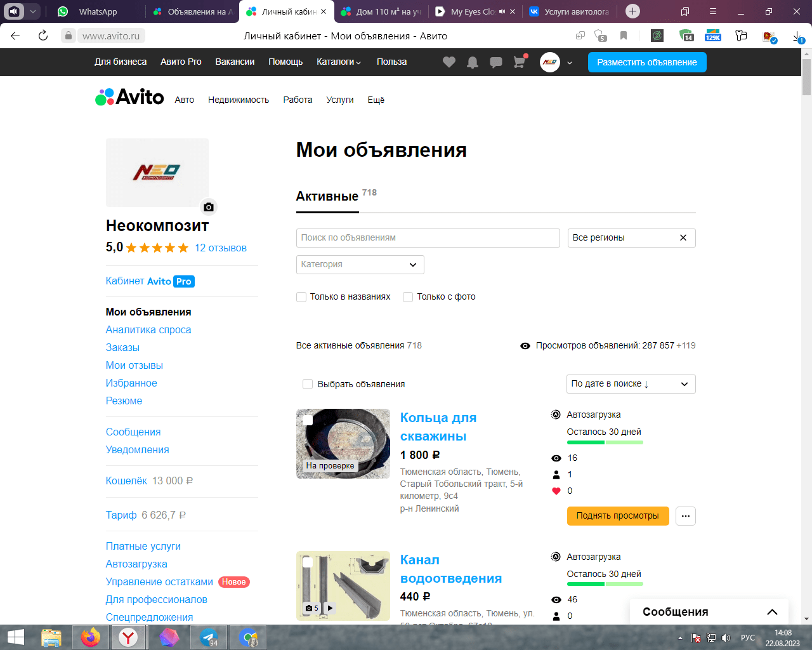Select checkbox on Канал водоотведения photo
Viewport: 812px width, 650px height.
(x=308, y=562)
